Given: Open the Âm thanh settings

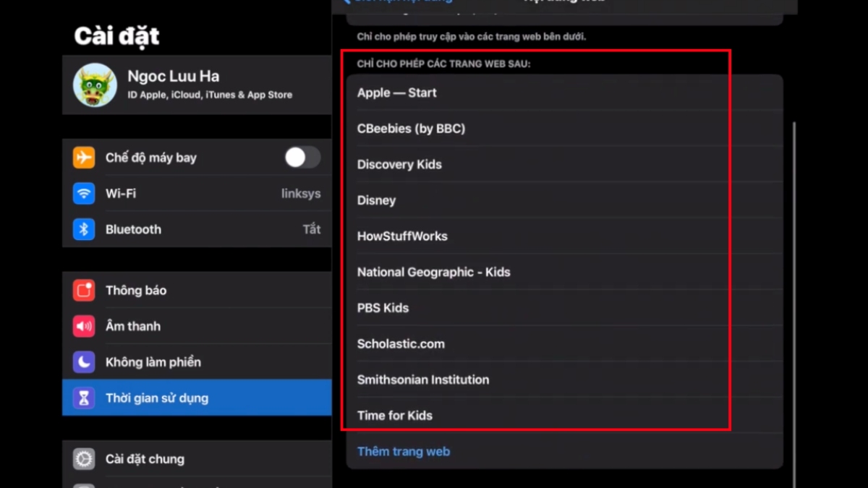Looking at the screenshot, I should coord(197,326).
